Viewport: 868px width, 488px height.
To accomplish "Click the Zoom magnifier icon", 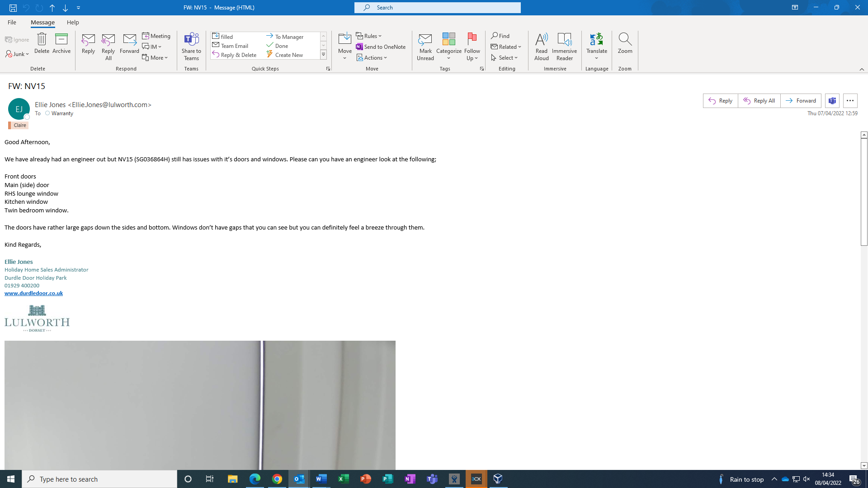I will pos(625,40).
